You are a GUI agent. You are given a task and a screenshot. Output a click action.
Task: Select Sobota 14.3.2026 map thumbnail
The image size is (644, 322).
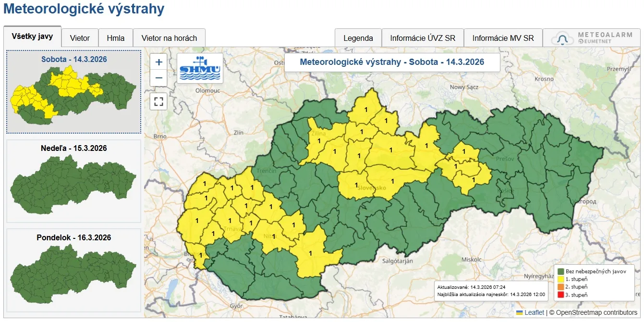click(73, 91)
